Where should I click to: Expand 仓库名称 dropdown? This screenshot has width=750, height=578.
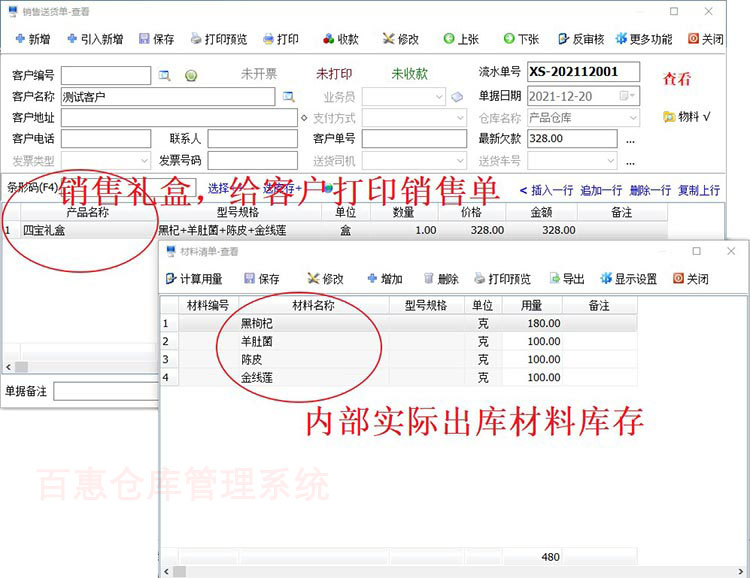pos(633,118)
